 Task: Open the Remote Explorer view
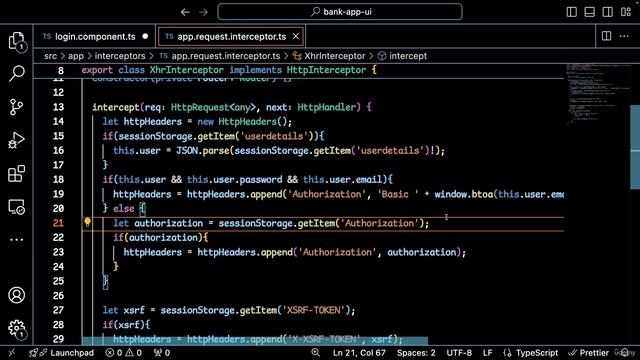pyautogui.click(x=17, y=207)
